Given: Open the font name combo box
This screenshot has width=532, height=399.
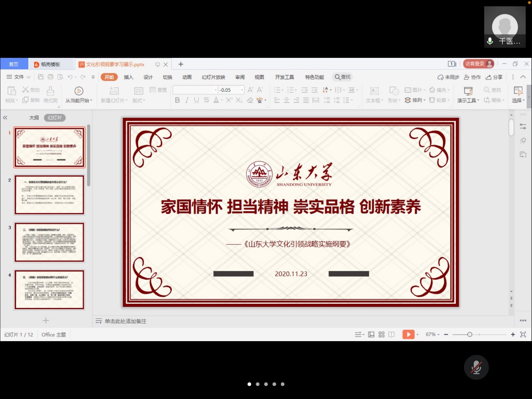Looking at the screenshot, I should 195,90.
